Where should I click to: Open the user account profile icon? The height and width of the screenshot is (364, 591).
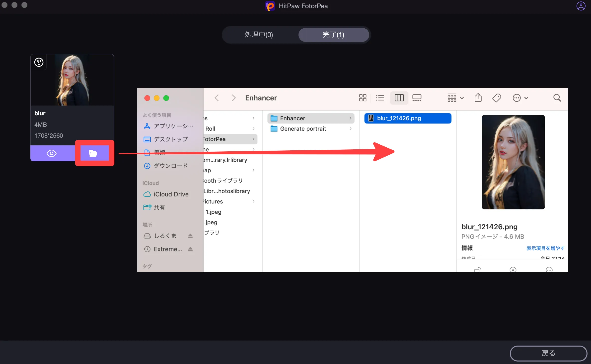click(x=581, y=6)
